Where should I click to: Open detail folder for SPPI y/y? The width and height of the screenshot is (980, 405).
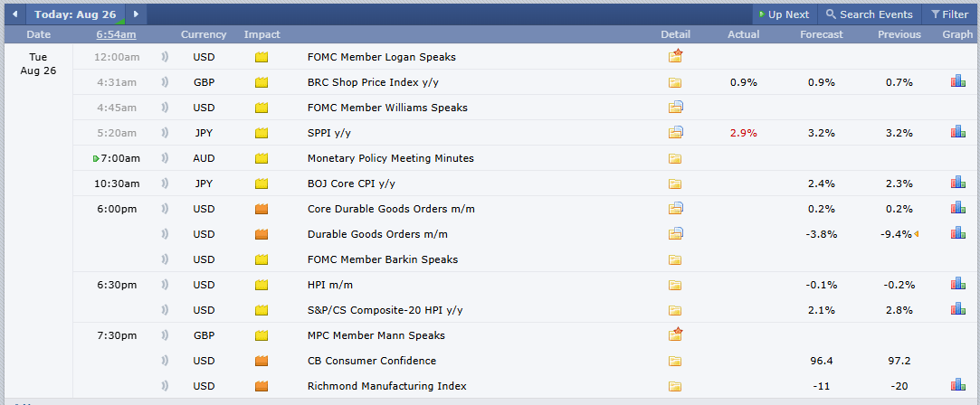[x=676, y=132]
